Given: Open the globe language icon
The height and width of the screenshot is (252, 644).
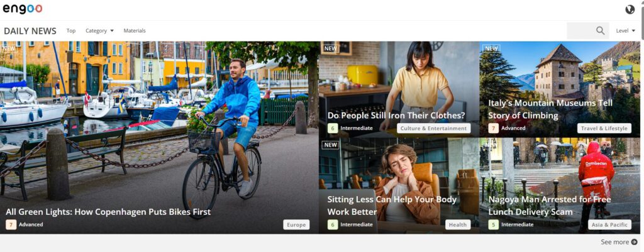Looking at the screenshot, I should [630, 9].
